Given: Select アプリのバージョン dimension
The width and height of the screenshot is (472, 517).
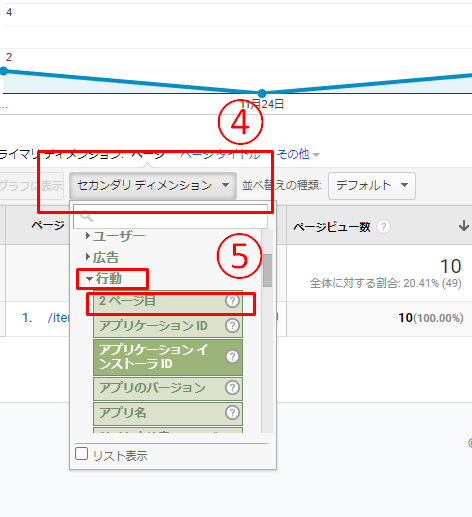Looking at the screenshot, I should [168, 388].
